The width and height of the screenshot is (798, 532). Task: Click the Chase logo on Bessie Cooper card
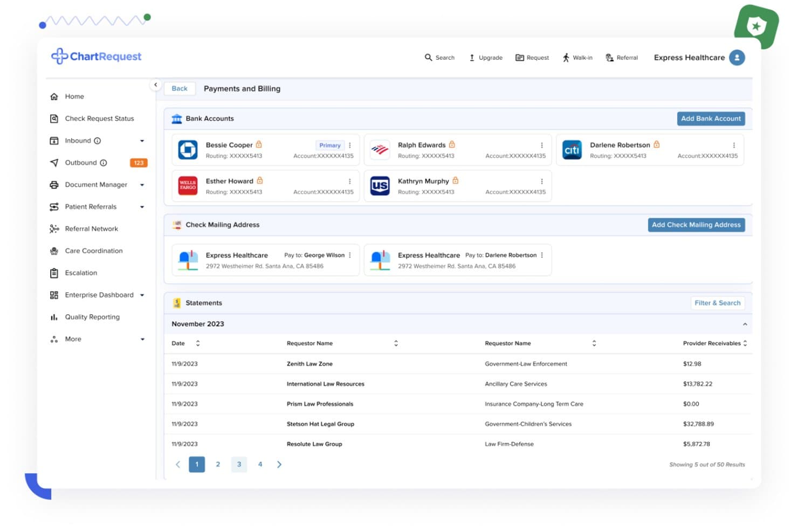tap(188, 150)
